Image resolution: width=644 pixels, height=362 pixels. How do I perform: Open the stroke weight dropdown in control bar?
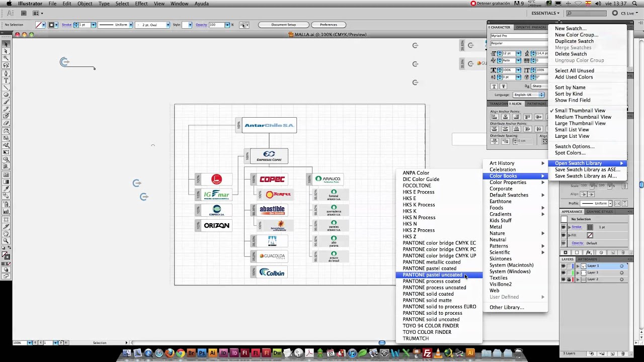click(93, 25)
